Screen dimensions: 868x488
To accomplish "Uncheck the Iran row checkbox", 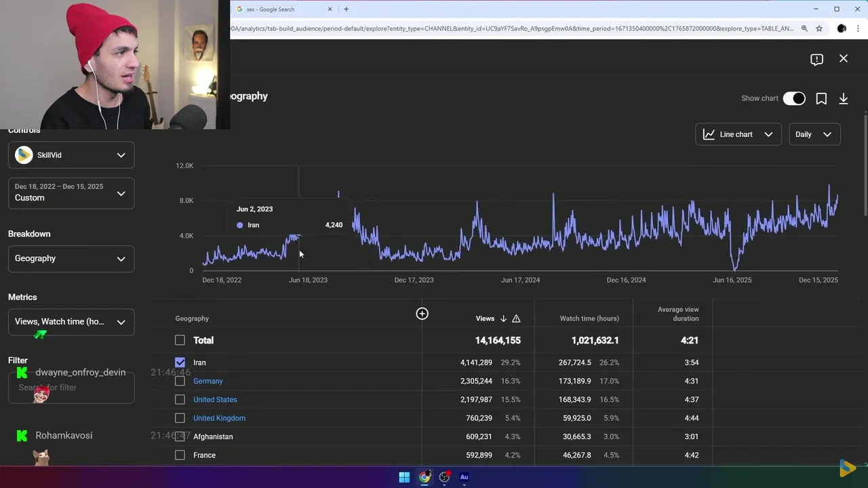I will click(180, 363).
